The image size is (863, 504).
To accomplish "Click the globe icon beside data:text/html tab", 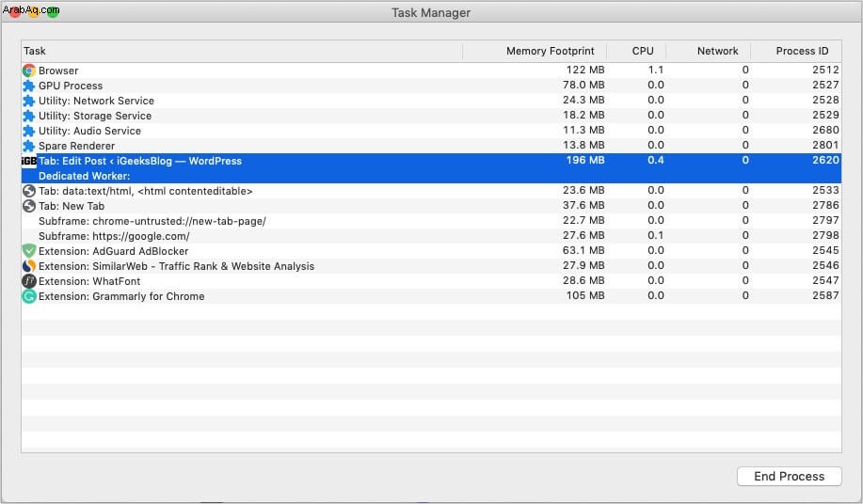I will coord(29,191).
